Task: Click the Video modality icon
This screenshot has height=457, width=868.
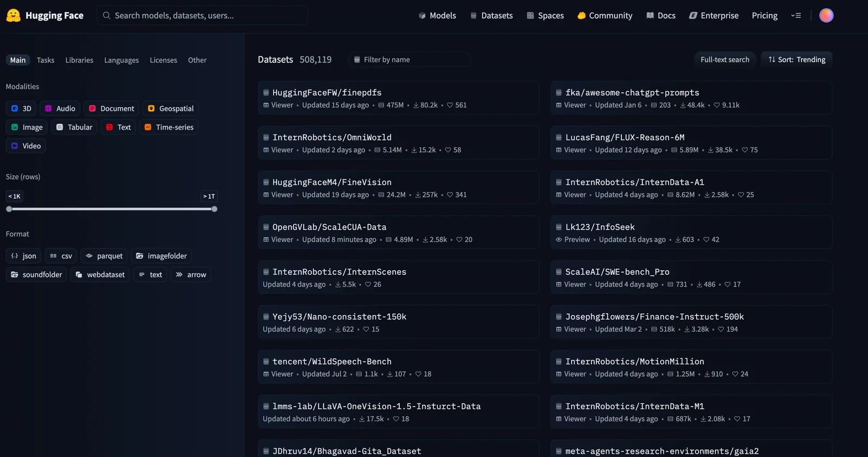Action: (15, 146)
